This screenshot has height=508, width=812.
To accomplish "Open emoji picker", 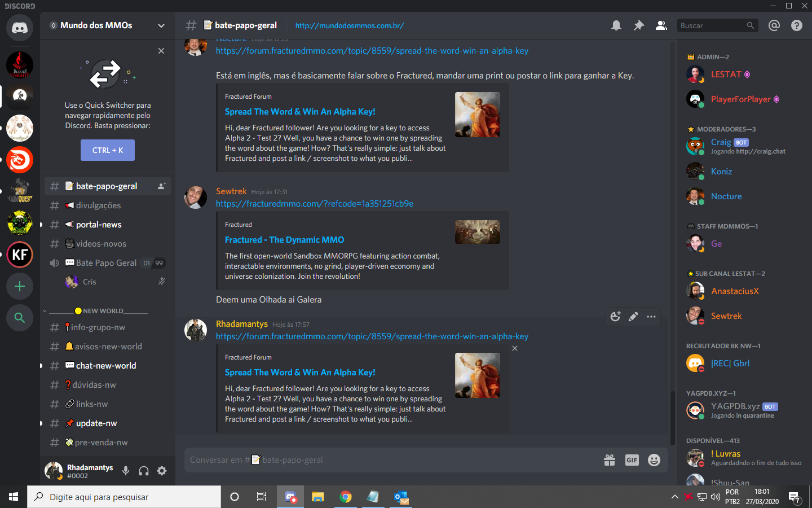I will [654, 460].
